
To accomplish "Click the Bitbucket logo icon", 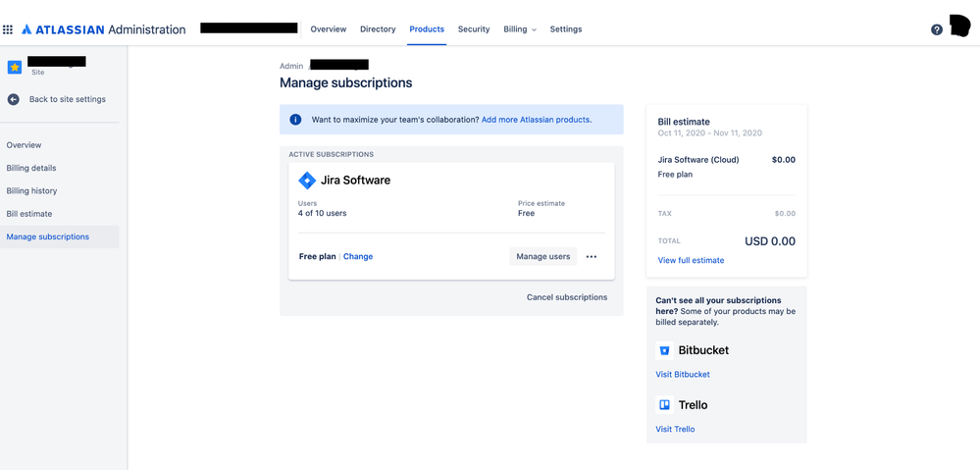I will coord(664,350).
